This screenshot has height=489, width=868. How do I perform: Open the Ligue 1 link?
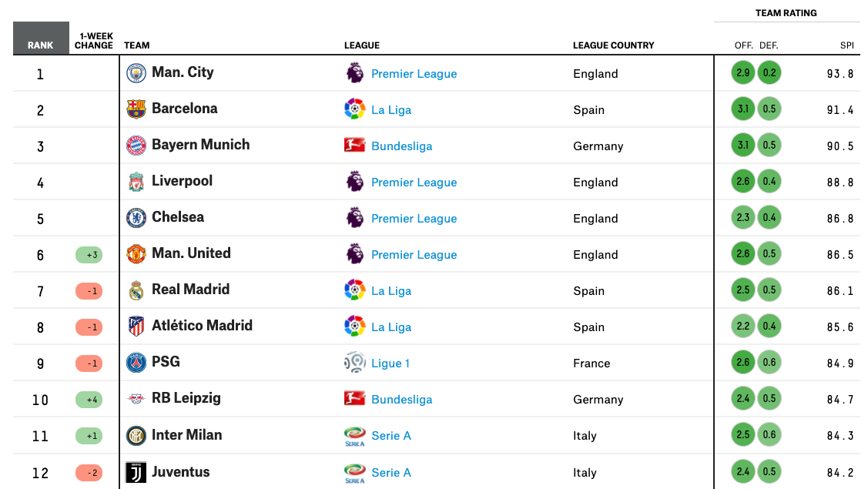click(x=390, y=363)
